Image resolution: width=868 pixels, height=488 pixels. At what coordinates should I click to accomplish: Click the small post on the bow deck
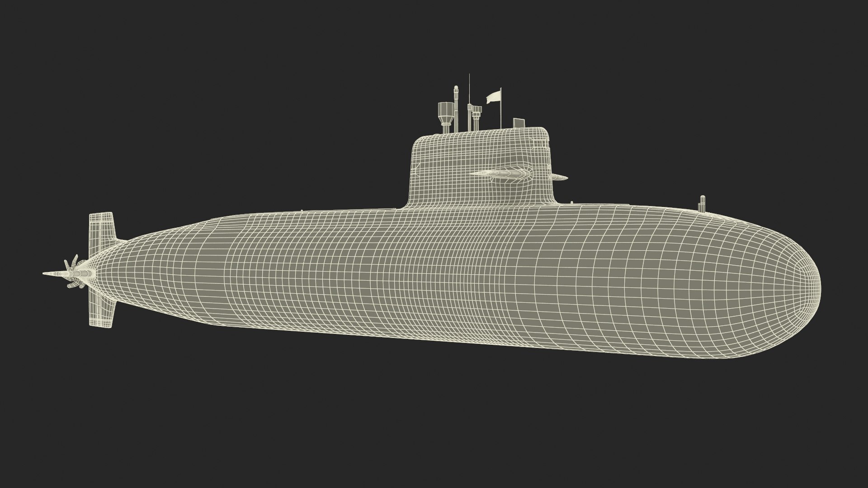click(x=702, y=203)
